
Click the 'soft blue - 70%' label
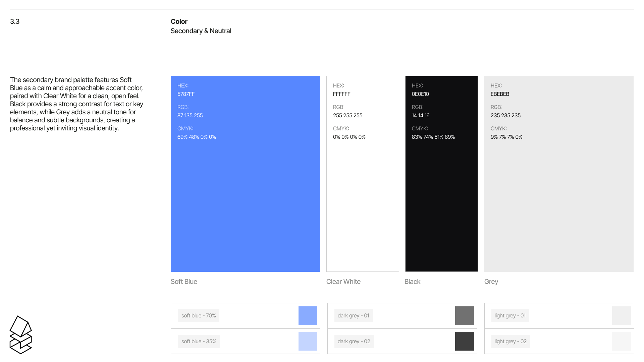(199, 316)
